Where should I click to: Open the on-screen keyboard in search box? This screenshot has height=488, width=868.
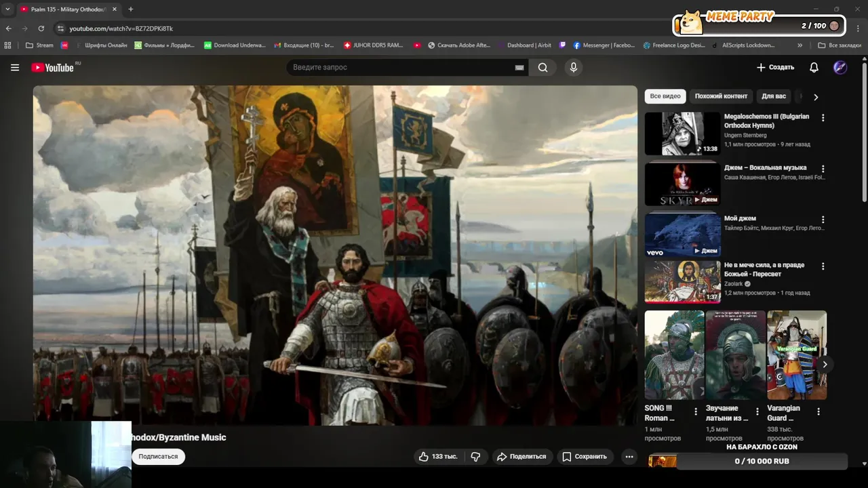coord(519,68)
